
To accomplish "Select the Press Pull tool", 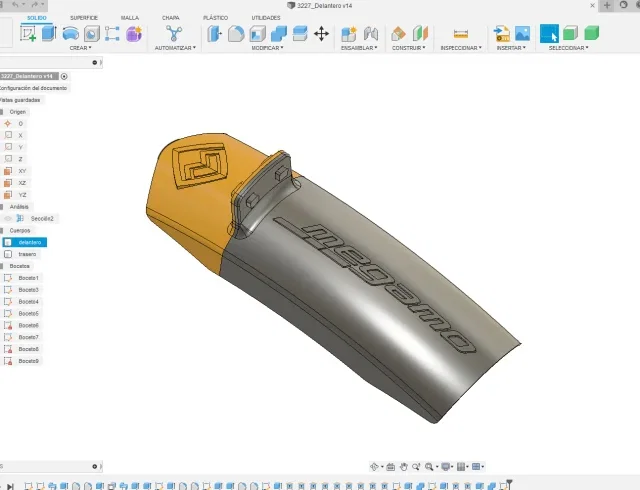I will pos(214,33).
